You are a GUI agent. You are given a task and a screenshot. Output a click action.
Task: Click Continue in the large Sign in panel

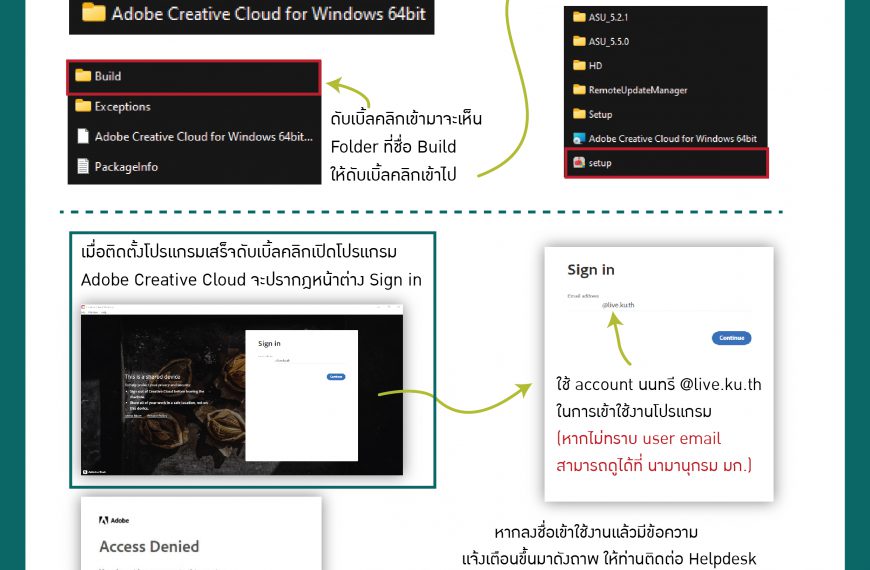click(x=731, y=338)
